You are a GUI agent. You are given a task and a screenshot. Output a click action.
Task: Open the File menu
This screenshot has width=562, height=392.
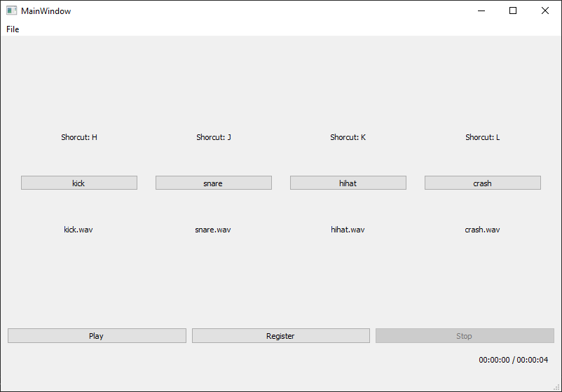click(x=13, y=29)
